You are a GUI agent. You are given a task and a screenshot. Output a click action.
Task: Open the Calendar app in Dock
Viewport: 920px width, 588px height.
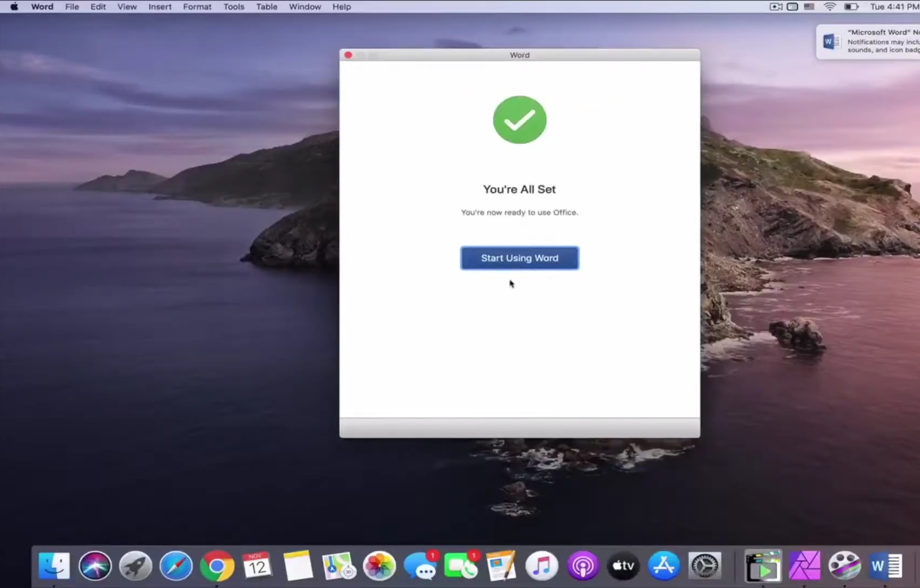[x=257, y=566]
